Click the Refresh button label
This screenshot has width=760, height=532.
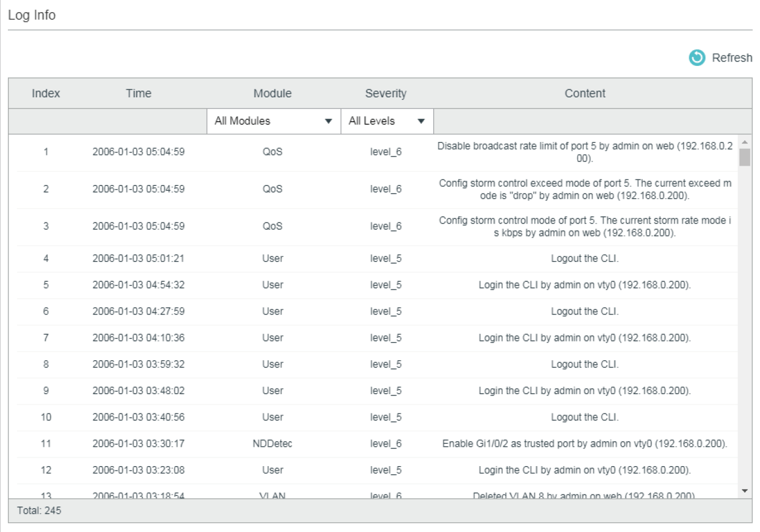coord(733,58)
